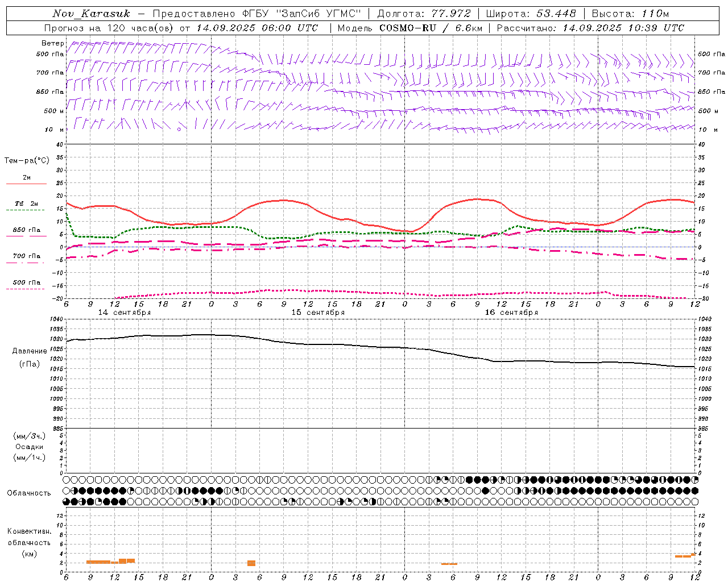Click the 'Долгота: 77.972' longitude value
Viewport: 728px width, 582px height.
coord(424,14)
